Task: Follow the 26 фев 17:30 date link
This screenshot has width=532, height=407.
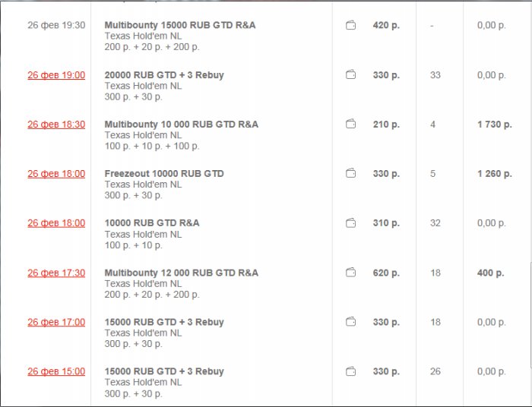Action: point(56,273)
